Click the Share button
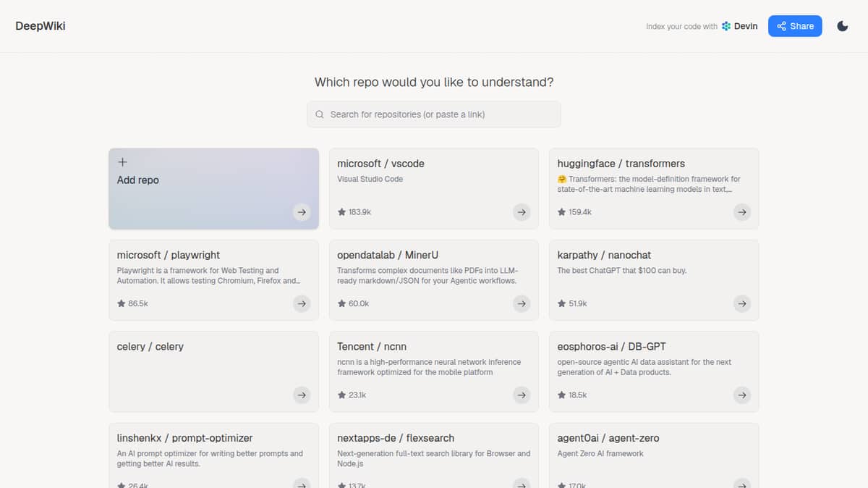This screenshot has height=488, width=868. 795,26
